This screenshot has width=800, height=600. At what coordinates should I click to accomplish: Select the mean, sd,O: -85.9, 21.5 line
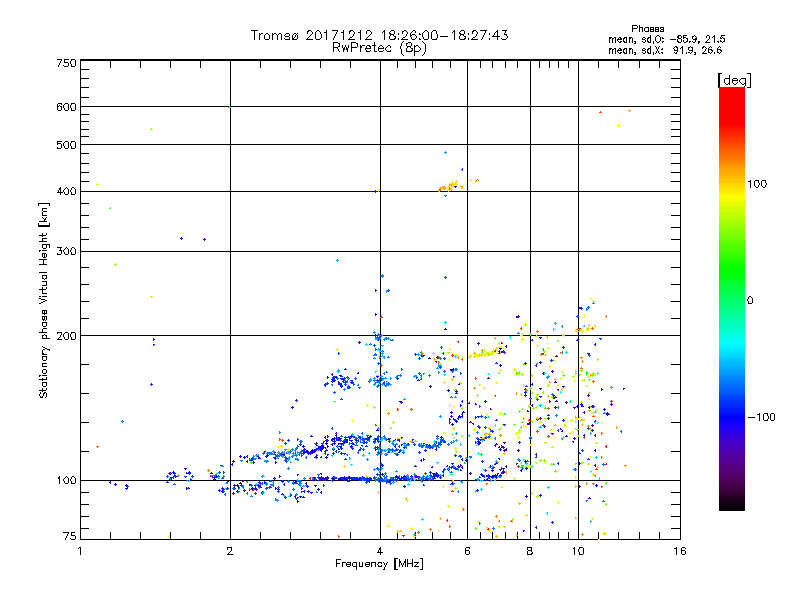[667, 39]
